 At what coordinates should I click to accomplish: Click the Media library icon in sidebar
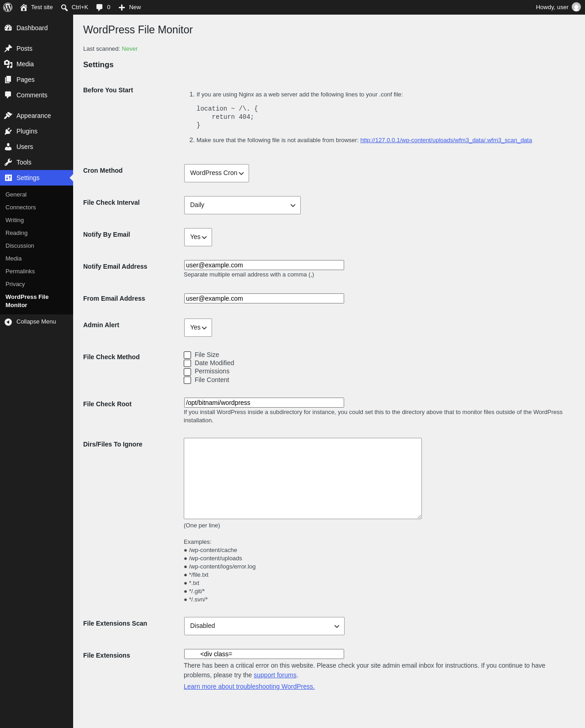coord(8,64)
